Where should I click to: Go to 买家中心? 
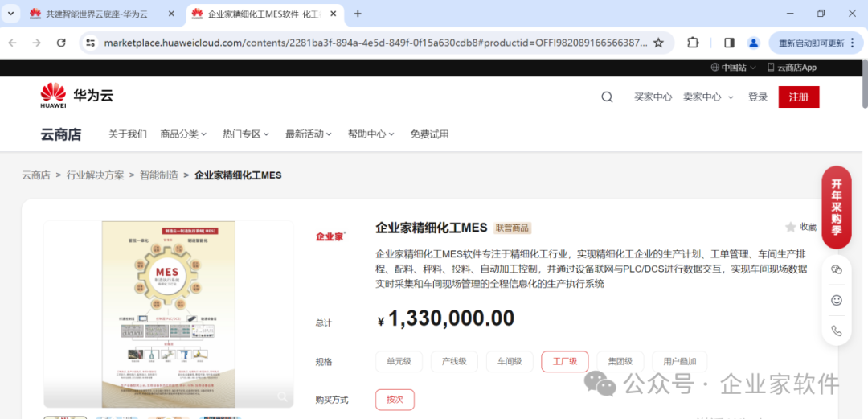(653, 97)
